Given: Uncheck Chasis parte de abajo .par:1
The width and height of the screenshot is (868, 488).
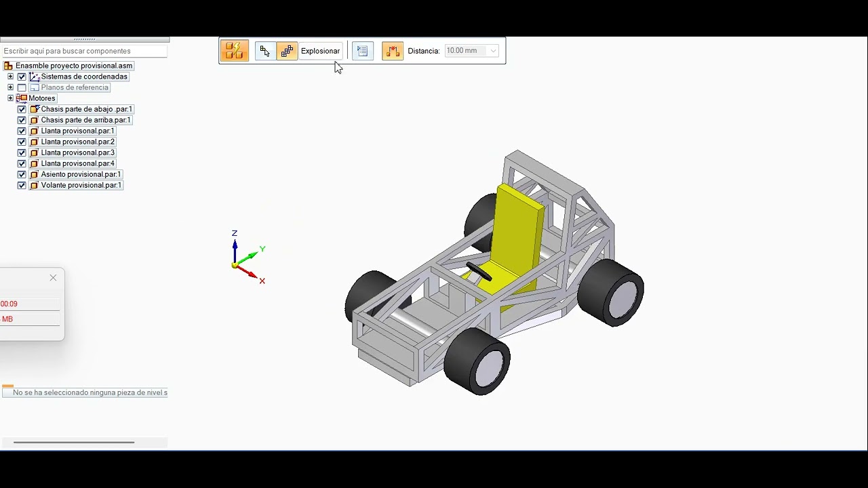Looking at the screenshot, I should 22,109.
